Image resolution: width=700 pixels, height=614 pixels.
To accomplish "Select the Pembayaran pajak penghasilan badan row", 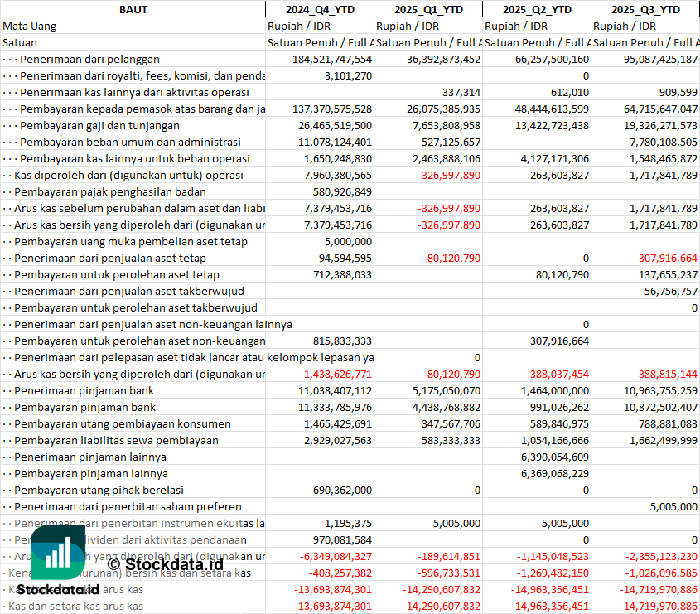I will click(x=109, y=191).
